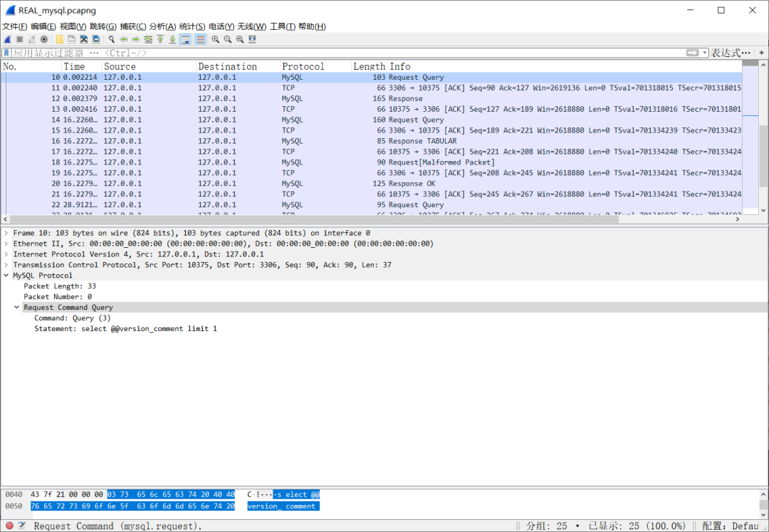
Task: Open the 工具(T) menu
Action: tap(283, 26)
